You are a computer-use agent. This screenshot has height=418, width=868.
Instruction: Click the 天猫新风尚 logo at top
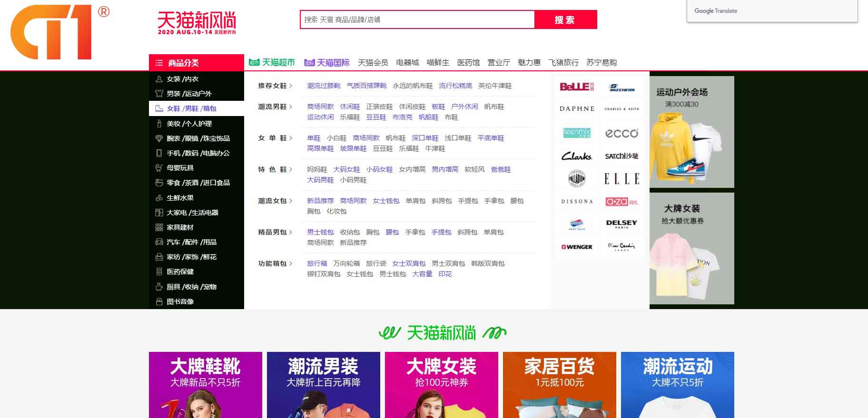(197, 23)
